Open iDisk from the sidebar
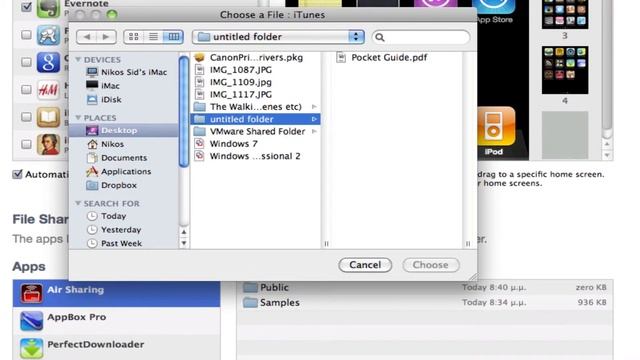Image resolution: width=640 pixels, height=360 pixels. pyautogui.click(x=104, y=100)
